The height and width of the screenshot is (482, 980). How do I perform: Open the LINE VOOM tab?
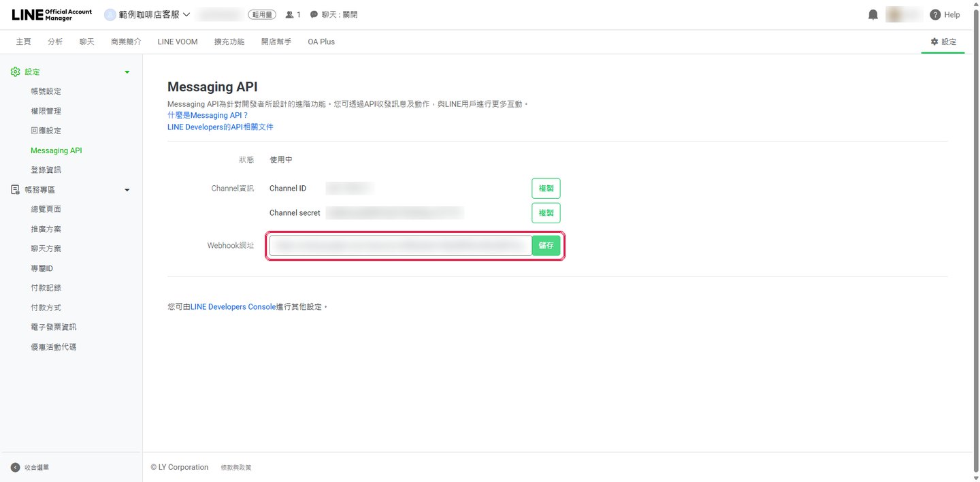pyautogui.click(x=178, y=42)
